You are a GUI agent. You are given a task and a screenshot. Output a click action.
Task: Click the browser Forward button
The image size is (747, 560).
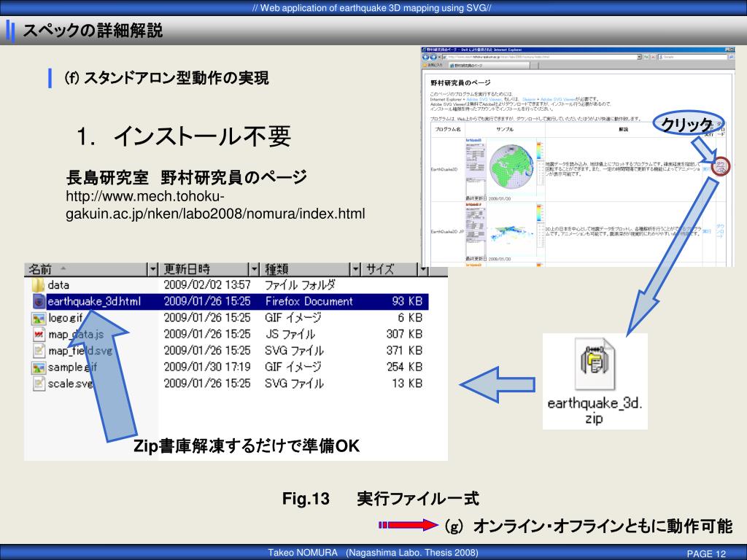pos(433,57)
